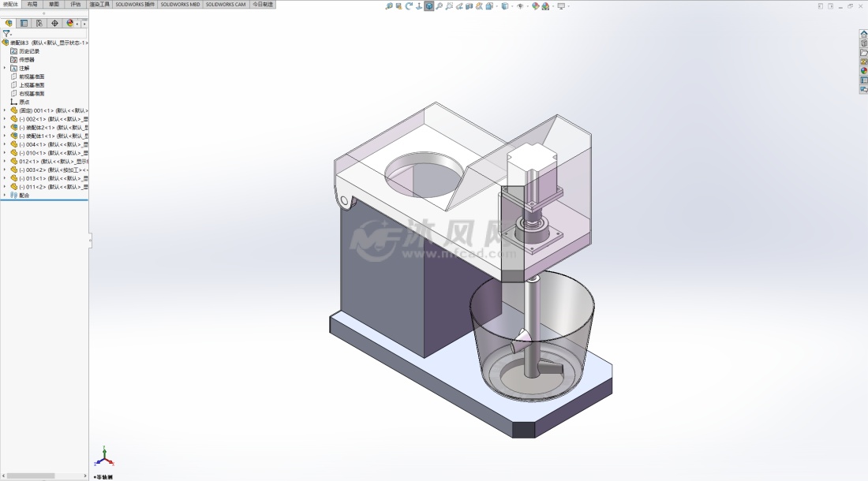868x481 pixels.
Task: Open the File Explorer folder in task pane
Action: click(864, 52)
